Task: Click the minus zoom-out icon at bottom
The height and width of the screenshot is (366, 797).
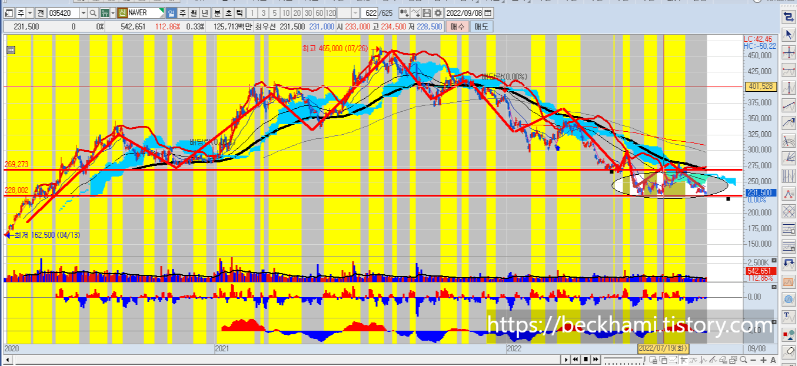Action: click(753, 360)
